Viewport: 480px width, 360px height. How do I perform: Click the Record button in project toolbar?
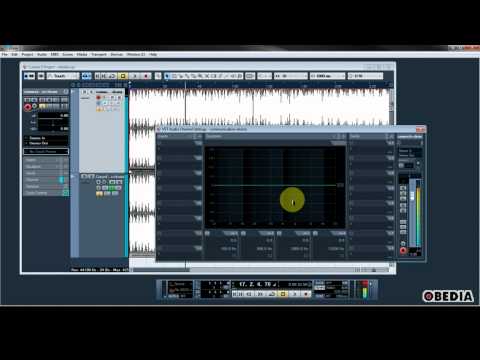[146, 76]
